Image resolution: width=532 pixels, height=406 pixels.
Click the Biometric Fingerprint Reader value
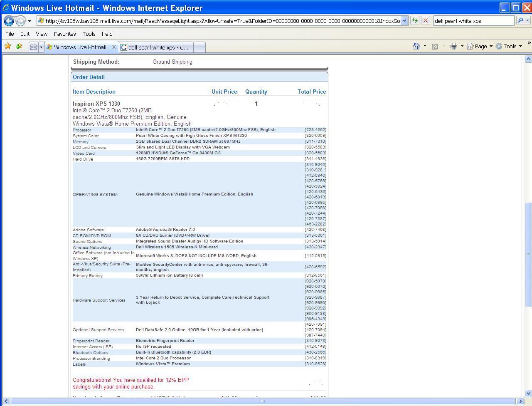165,340
